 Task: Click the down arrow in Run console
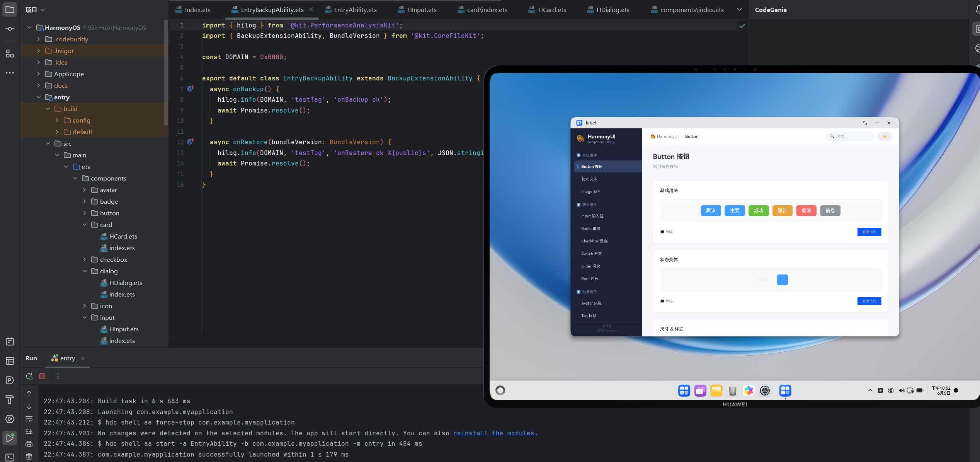coord(29,406)
